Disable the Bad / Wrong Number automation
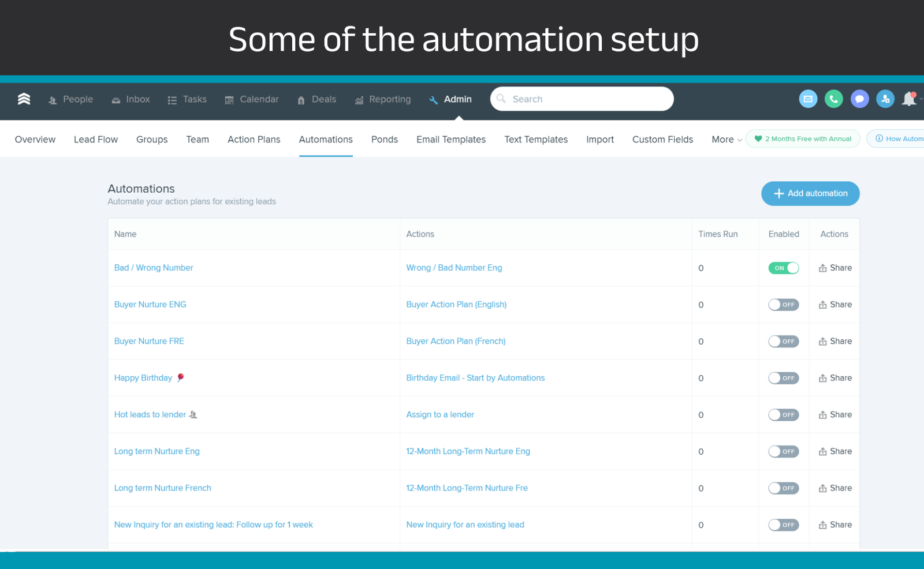Screen dimensions: 924x569 coord(783,268)
